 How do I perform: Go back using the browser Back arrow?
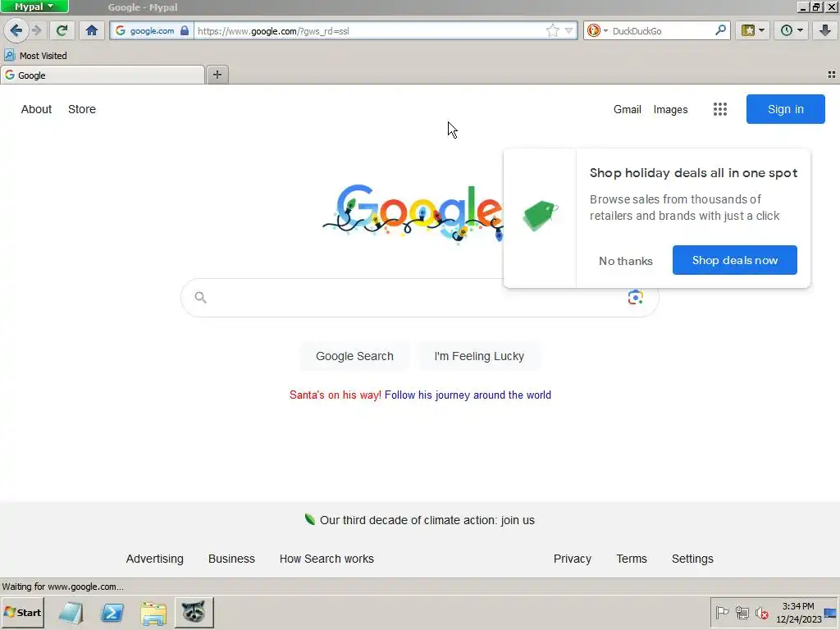pyautogui.click(x=16, y=30)
